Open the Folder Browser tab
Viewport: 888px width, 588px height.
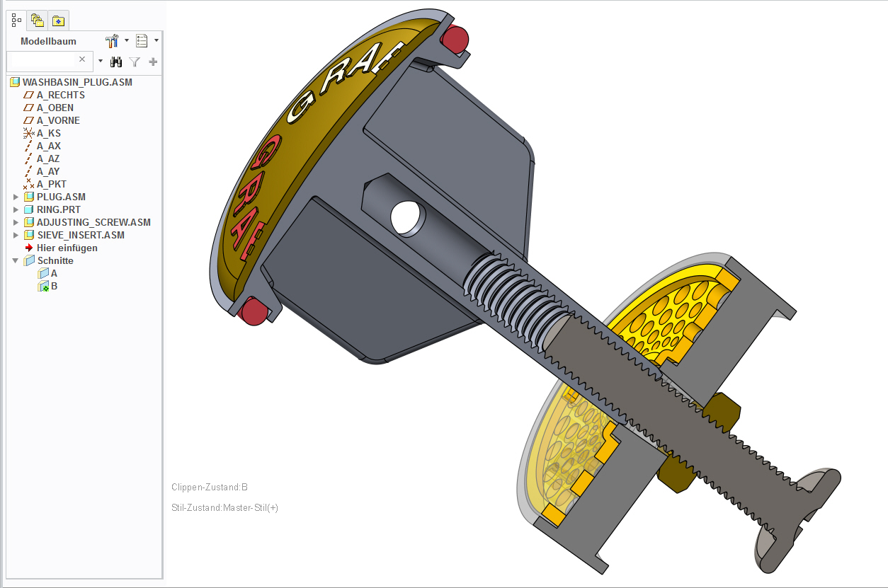38,21
